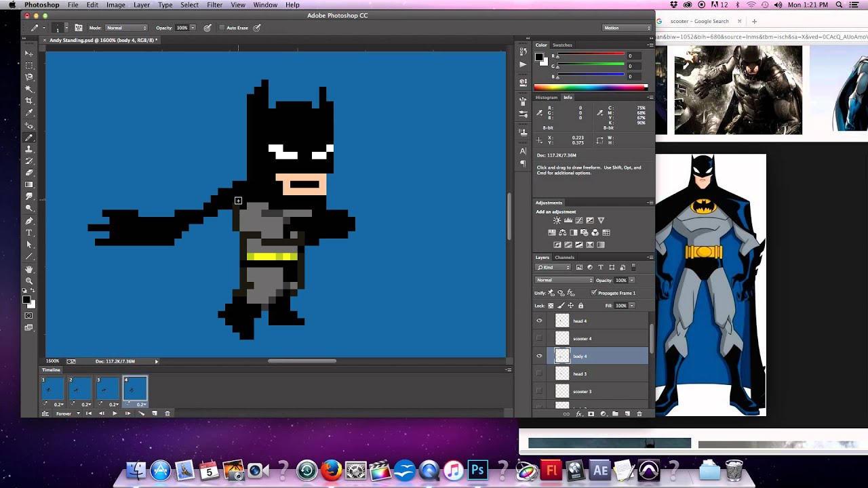Add layer mask button
The width and height of the screenshot is (868, 488).
(591, 413)
